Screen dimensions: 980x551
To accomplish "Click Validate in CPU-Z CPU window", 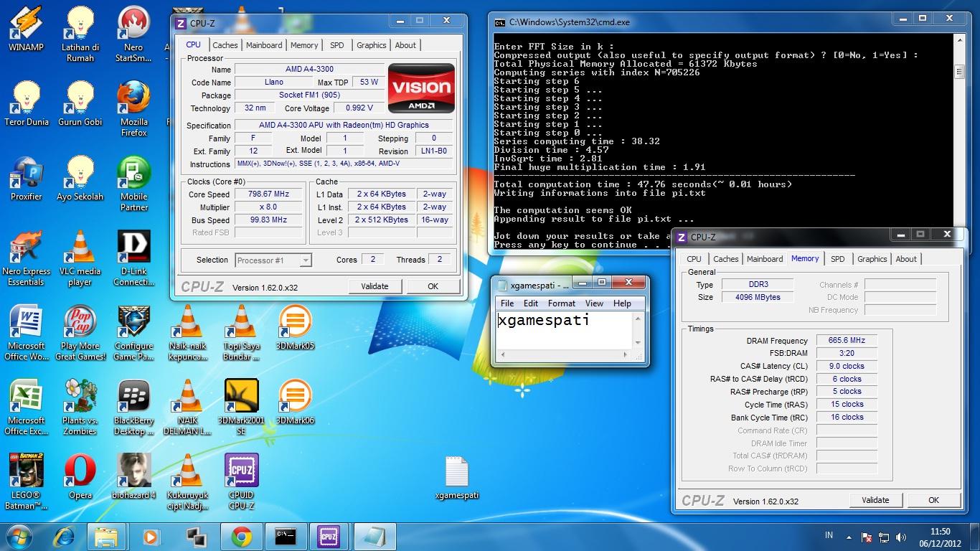I will (x=374, y=286).
